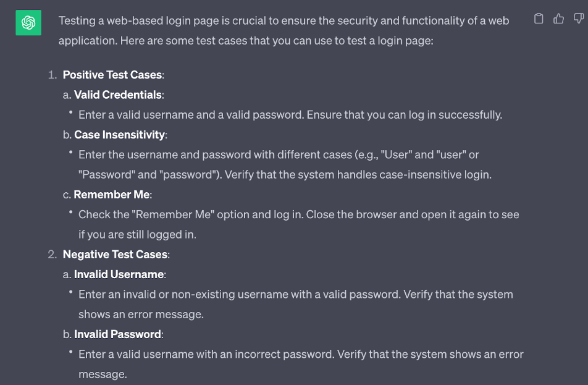Click the "Case Insensitivity" sub-heading

pyautogui.click(x=120, y=135)
